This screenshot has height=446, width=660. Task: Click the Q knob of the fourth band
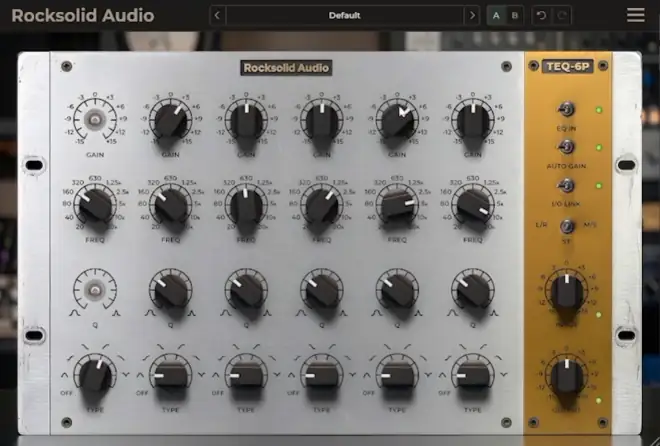point(322,290)
